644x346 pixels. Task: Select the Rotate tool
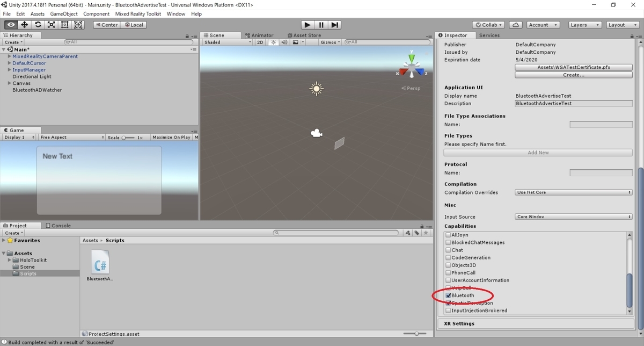click(x=38, y=25)
